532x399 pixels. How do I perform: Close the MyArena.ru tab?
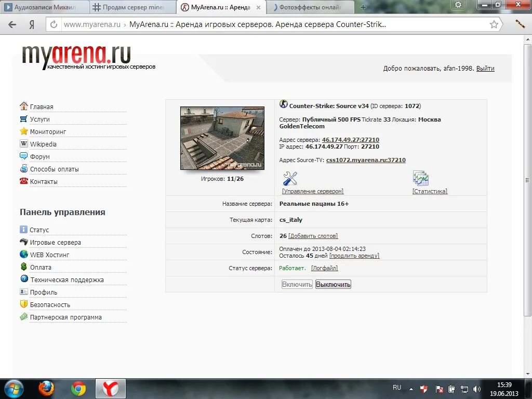tap(258, 7)
